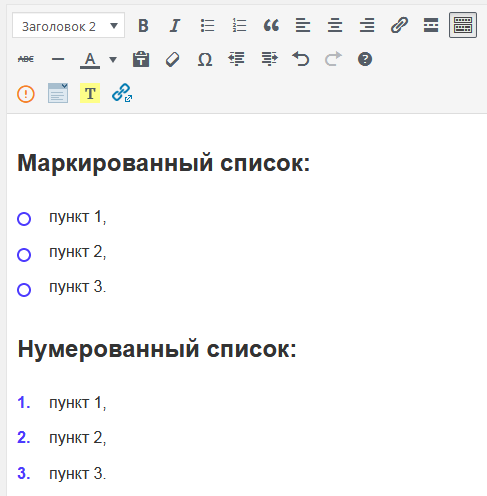487x496 pixels.
Task: Click numbered item 3. пункт 3.
Action: pos(62,473)
